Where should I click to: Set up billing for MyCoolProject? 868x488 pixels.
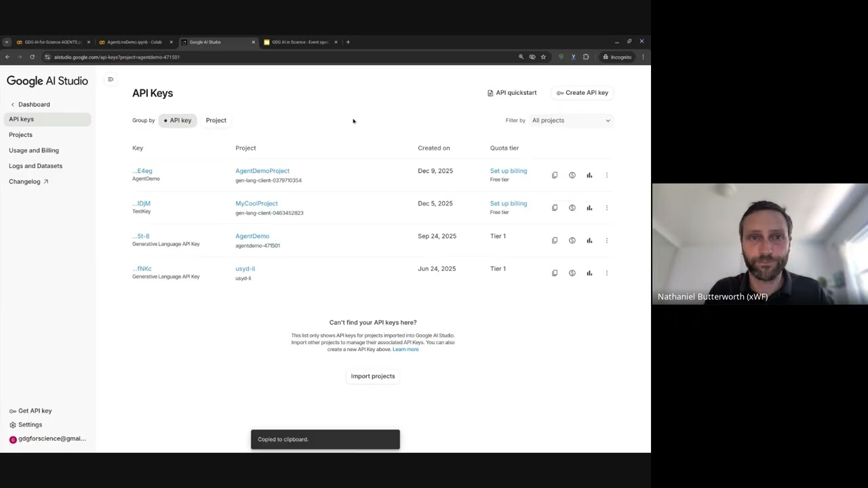pyautogui.click(x=509, y=203)
